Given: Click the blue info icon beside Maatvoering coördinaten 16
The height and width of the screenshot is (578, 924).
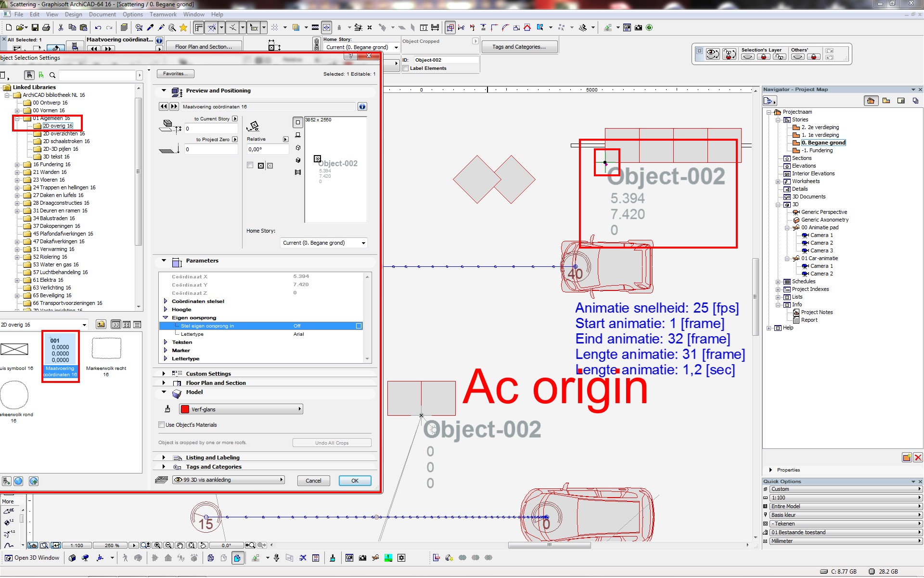Looking at the screenshot, I should (x=362, y=106).
